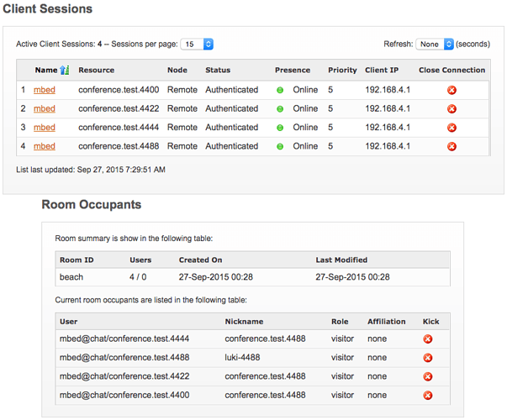Image resolution: width=507 pixels, height=420 pixels.
Task: Kick occupant mbed@chat/conference.test.4400
Action: [x=428, y=395]
